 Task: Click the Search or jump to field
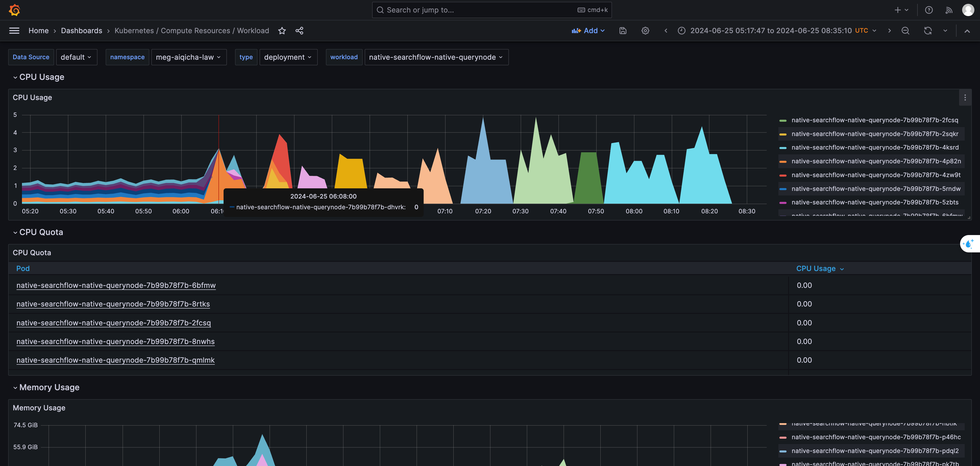click(479, 10)
